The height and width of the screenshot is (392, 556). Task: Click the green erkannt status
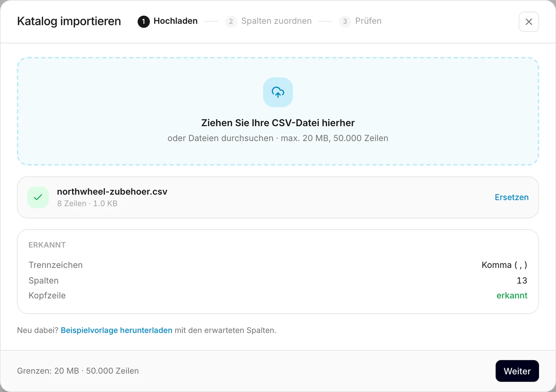pos(512,295)
